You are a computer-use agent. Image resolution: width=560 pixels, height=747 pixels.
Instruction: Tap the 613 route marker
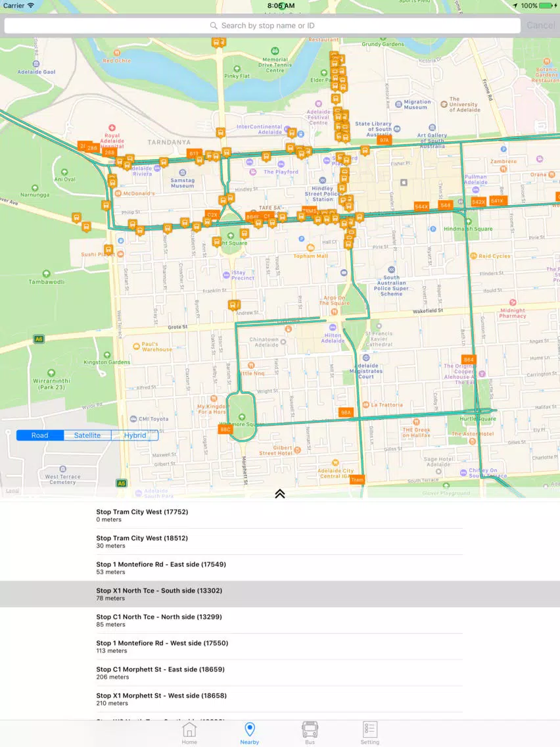(194, 153)
